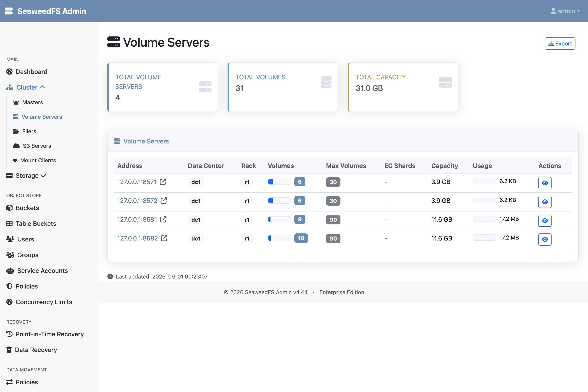Click the Data Recovery trash icon
Viewport: 588px width, 392px height.
9,350
